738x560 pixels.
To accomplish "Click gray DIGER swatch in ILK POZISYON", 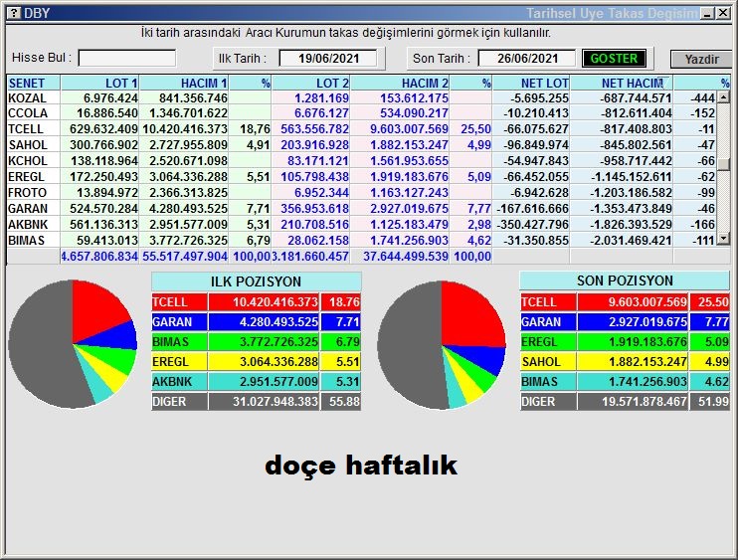I will pos(179,402).
